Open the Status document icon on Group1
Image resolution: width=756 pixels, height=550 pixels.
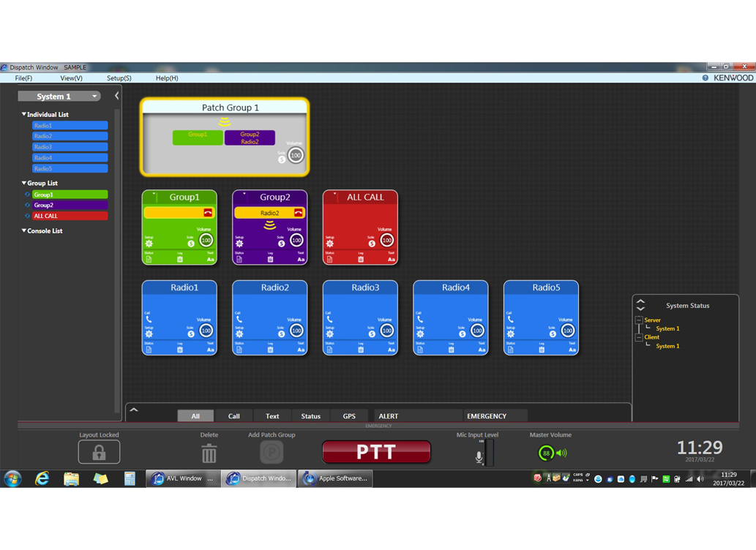click(x=149, y=259)
